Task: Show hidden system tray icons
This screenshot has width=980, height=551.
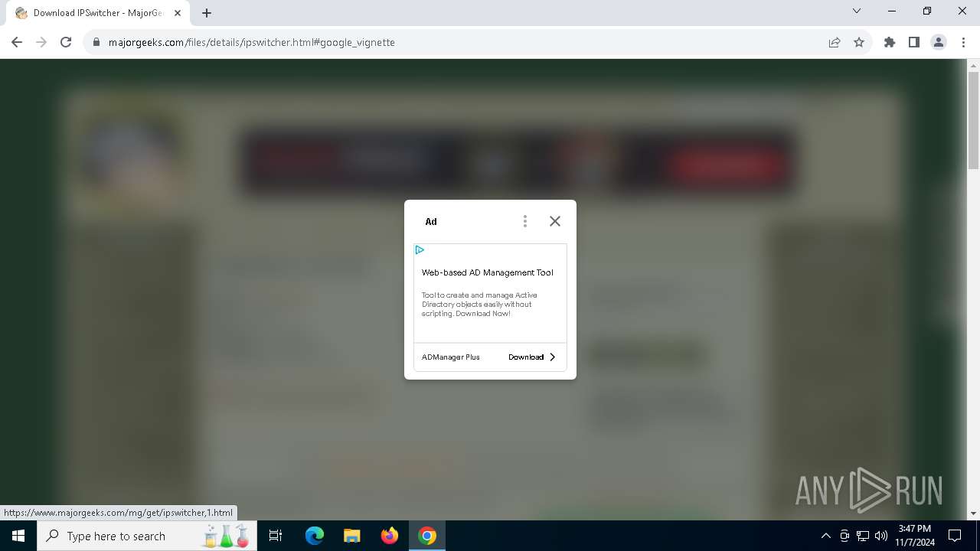Action: (825, 536)
